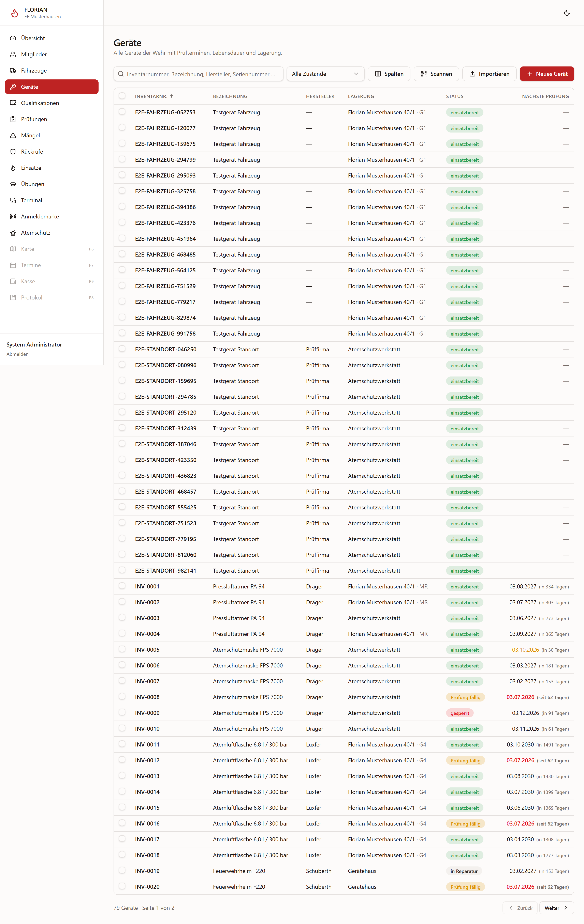Click the FLORIAN flame logo
Screen dimensions: 584x924
[15, 13]
